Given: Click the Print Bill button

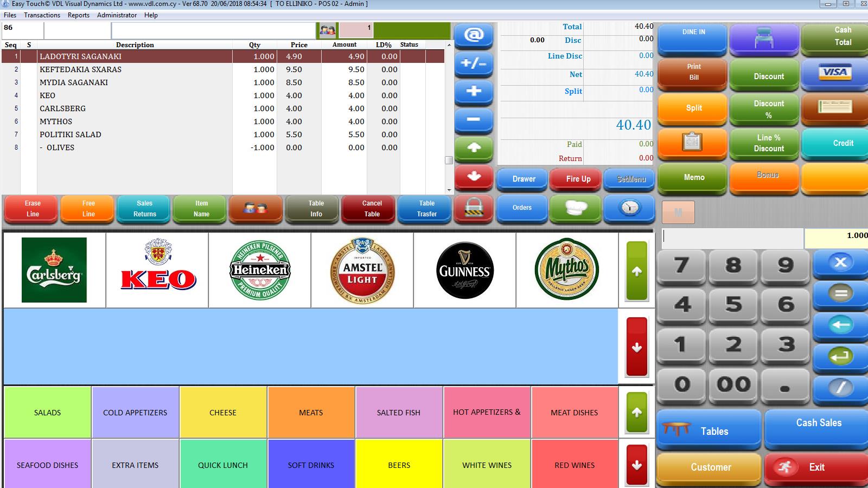Looking at the screenshot, I should tap(692, 73).
